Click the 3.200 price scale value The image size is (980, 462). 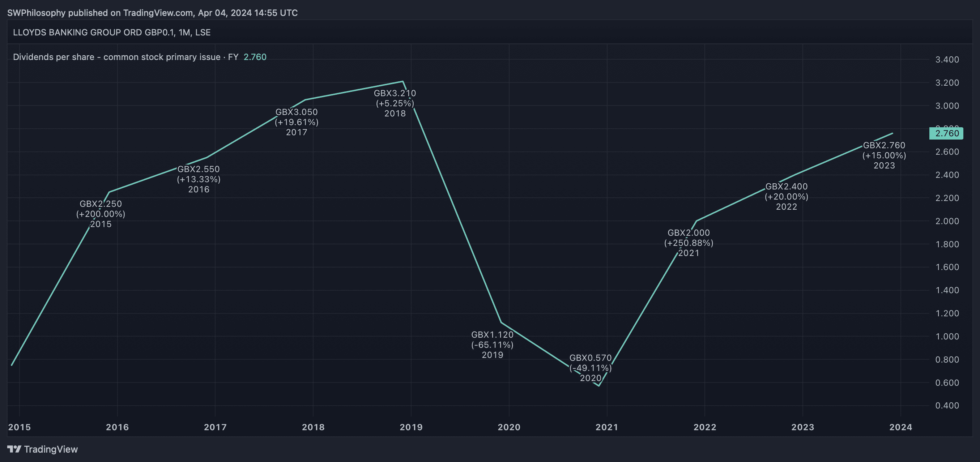[x=947, y=83]
